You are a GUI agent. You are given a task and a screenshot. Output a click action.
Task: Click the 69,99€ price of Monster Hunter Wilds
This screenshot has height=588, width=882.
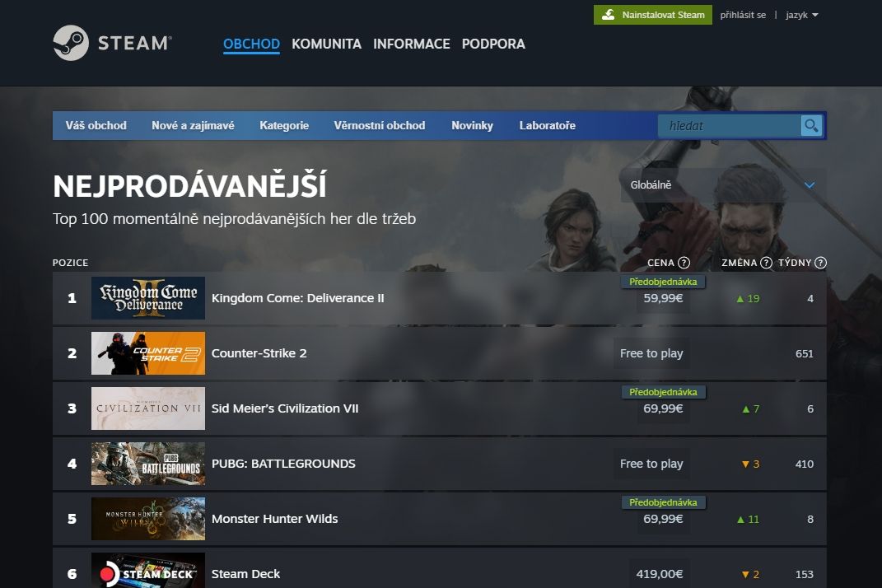[x=663, y=519]
